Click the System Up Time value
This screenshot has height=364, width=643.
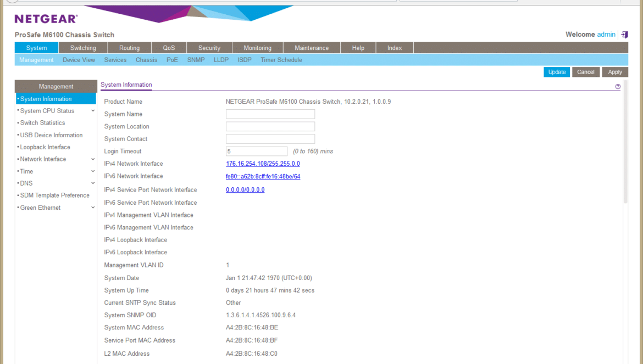pos(270,290)
